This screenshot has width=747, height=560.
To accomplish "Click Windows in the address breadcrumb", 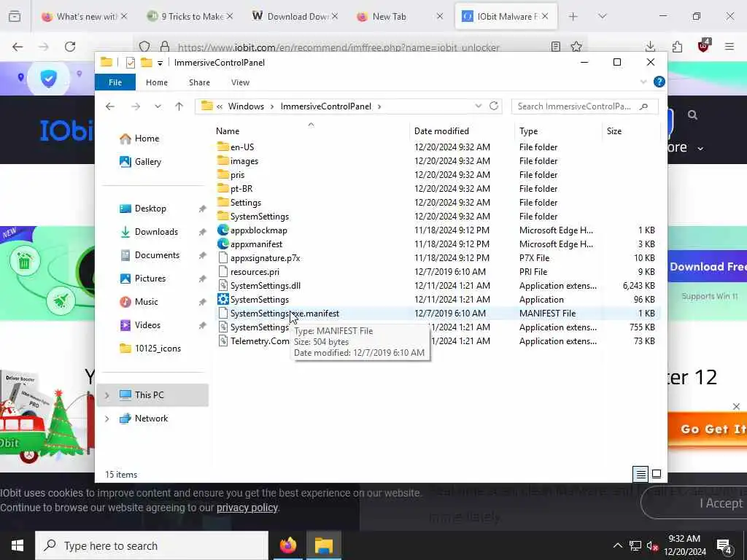I will [x=246, y=106].
